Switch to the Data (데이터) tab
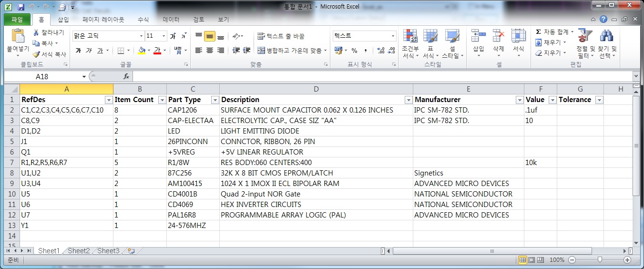The image size is (644, 269). pos(171,20)
